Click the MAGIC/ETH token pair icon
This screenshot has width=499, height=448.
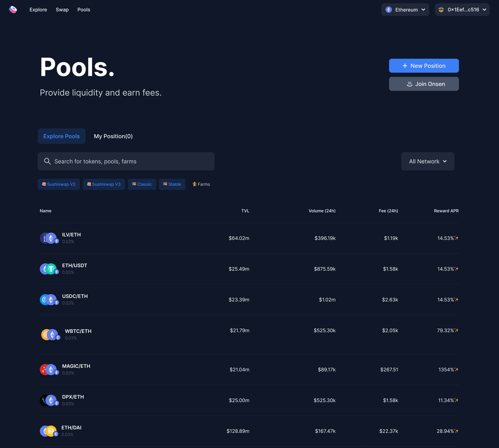coord(49,369)
